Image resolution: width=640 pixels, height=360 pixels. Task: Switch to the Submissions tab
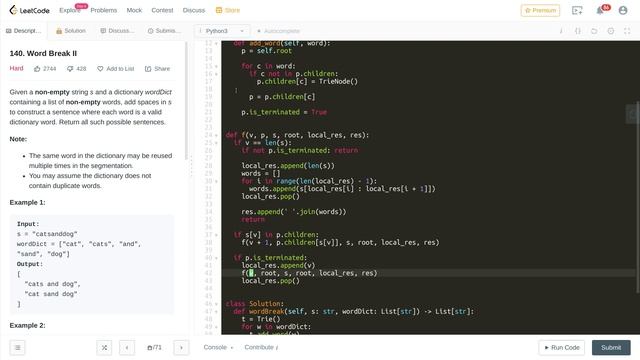click(164, 31)
